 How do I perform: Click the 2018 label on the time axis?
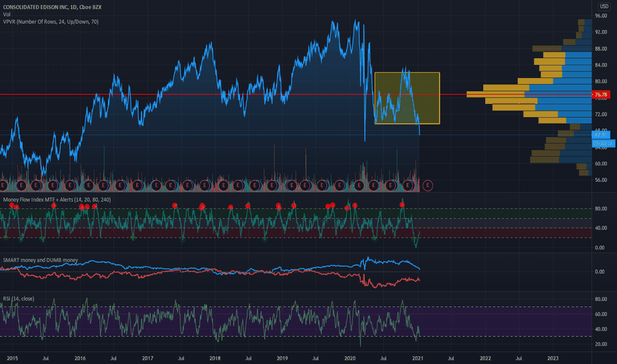(x=215, y=358)
